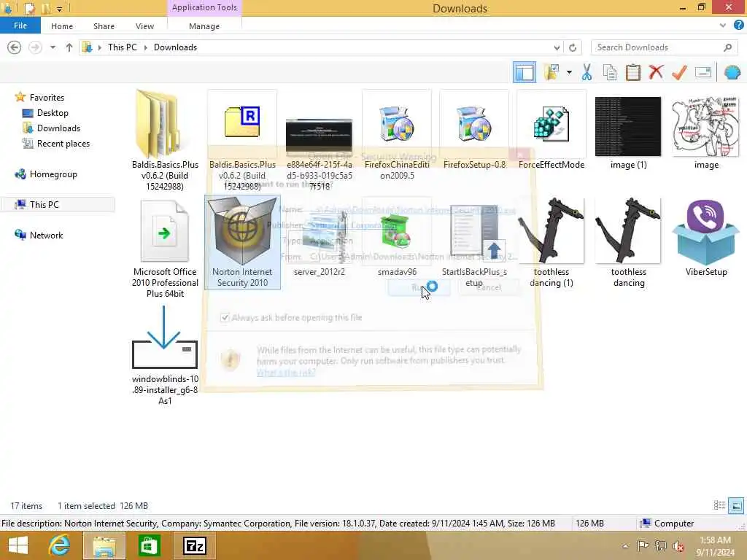747x560 pixels.
Task: Open Downloads in the navigation pane
Action: 58,128
